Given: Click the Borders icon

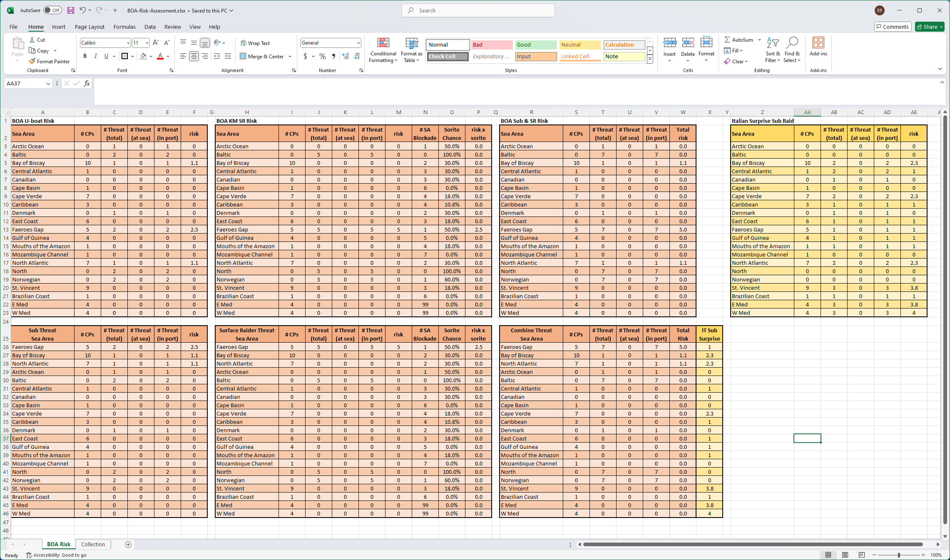Looking at the screenshot, I should 124,56.
